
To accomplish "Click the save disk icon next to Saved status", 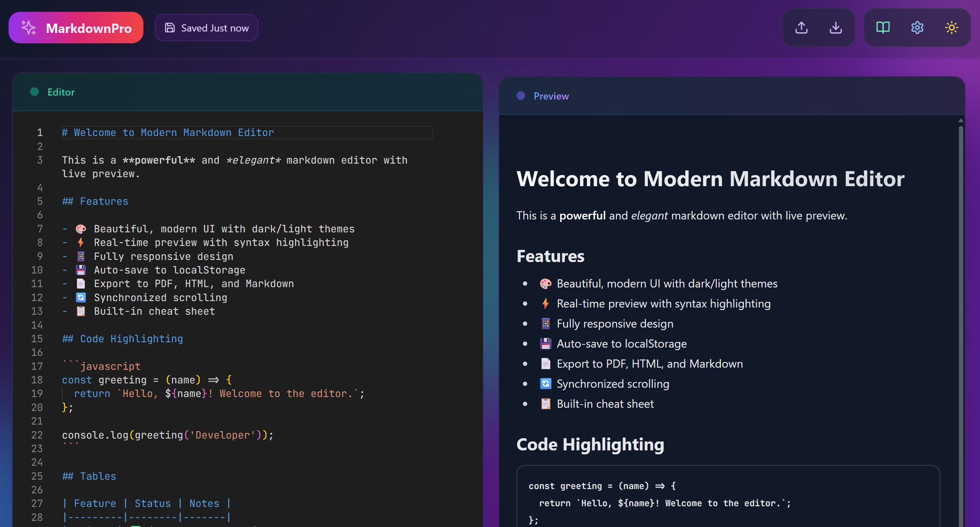I will (170, 27).
